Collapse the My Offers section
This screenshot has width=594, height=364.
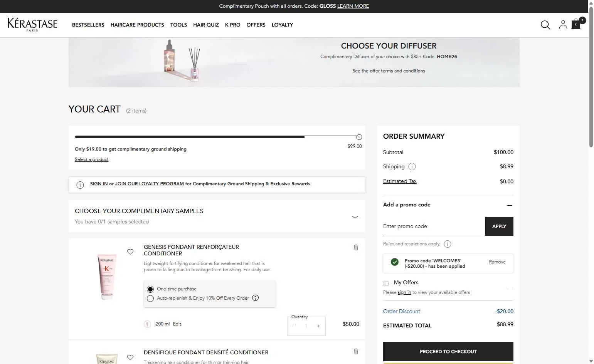[510, 289]
